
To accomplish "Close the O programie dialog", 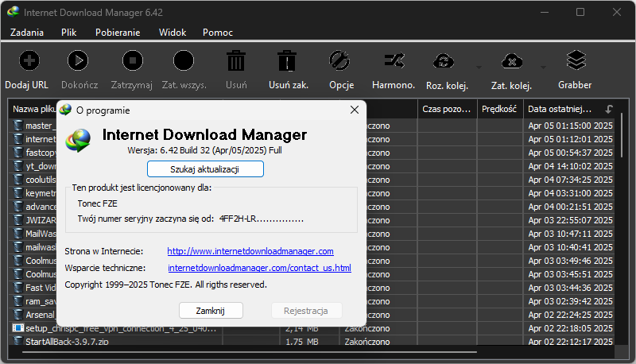I will coord(355,110).
